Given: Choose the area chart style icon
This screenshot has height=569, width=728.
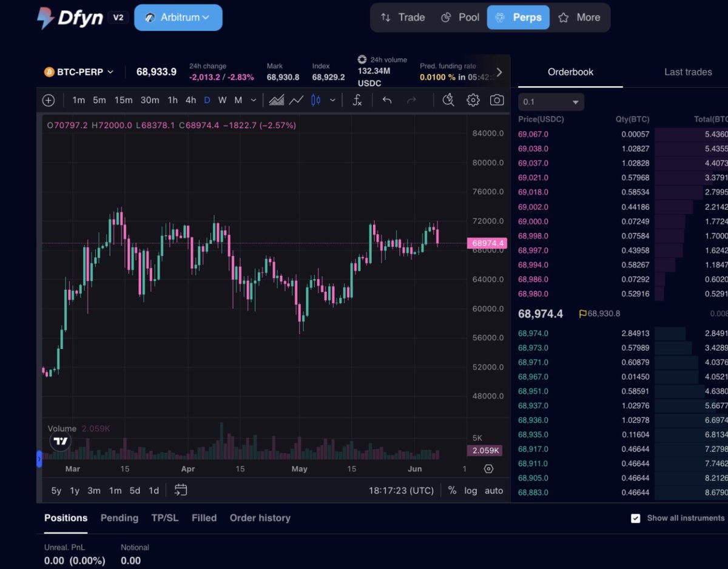Looking at the screenshot, I should click(277, 101).
